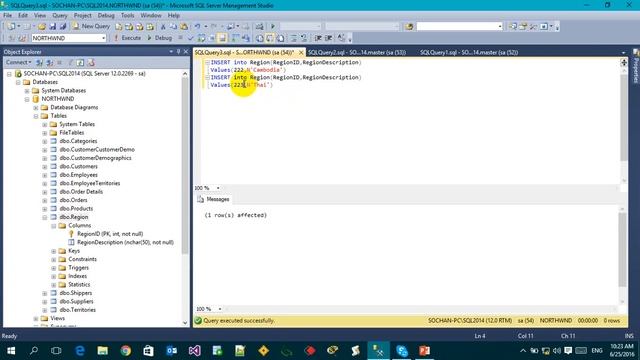Open the editor zoom 100% dropdown
The width and height of the screenshot is (640, 360).
coord(218,188)
